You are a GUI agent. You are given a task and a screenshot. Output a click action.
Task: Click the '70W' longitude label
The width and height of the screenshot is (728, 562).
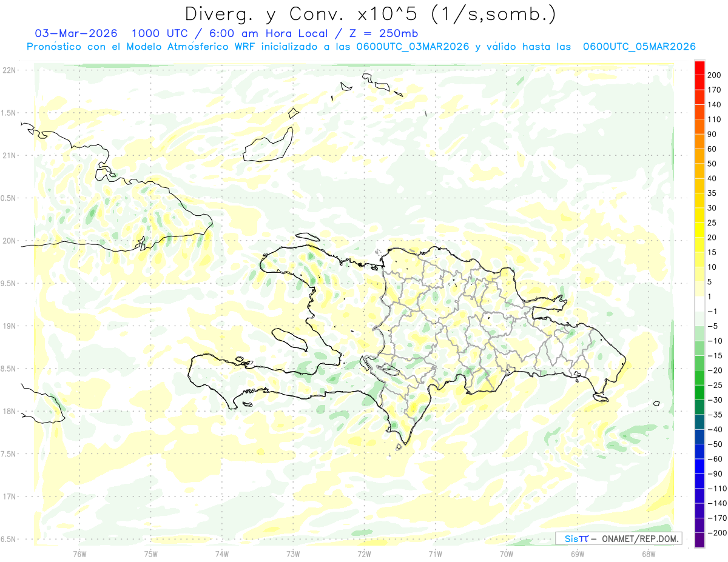(x=507, y=554)
